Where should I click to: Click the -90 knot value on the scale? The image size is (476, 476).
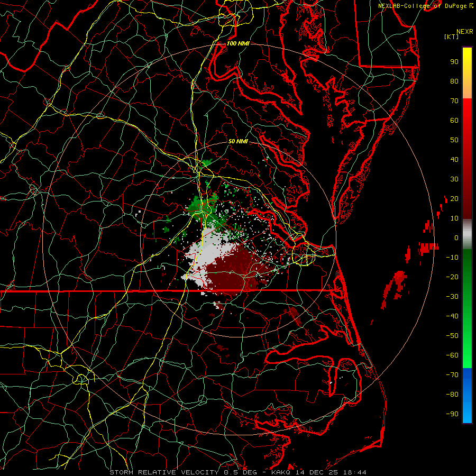click(452, 414)
